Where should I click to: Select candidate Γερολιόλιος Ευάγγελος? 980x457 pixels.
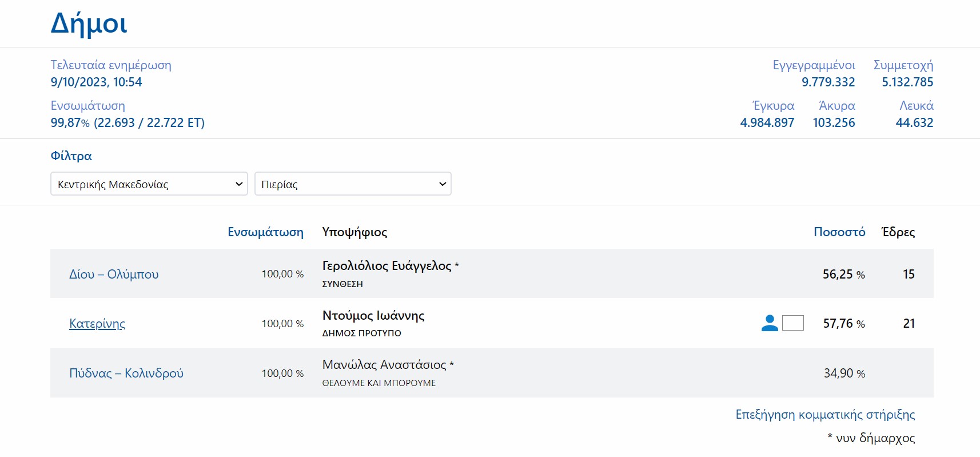tap(387, 266)
